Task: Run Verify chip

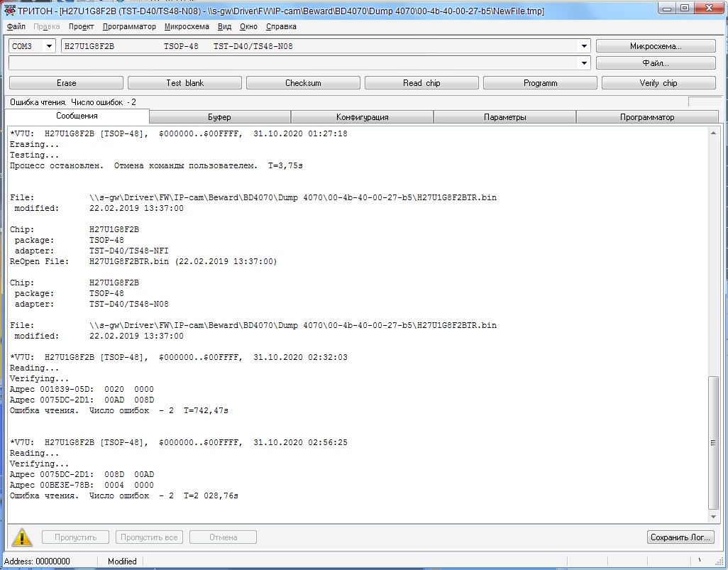Action: tap(658, 83)
